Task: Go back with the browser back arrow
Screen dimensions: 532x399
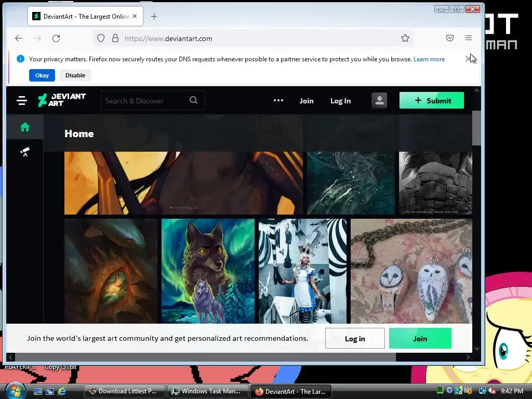Action: click(19, 38)
